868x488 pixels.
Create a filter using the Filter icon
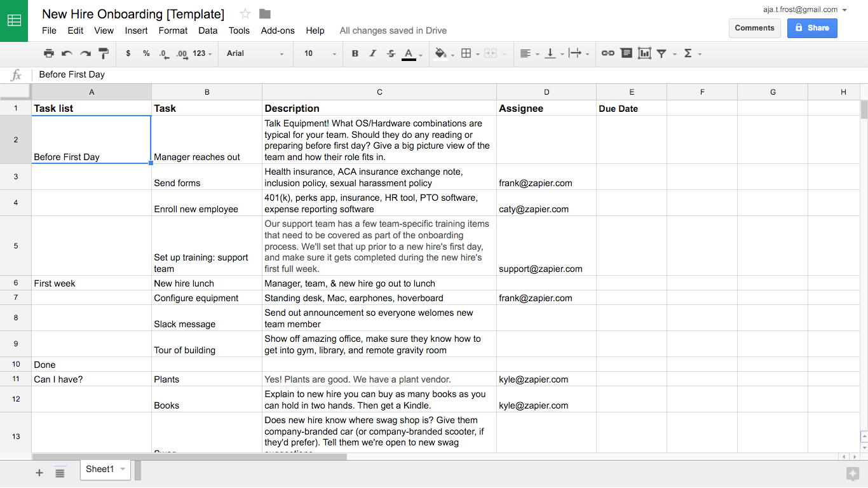click(661, 53)
